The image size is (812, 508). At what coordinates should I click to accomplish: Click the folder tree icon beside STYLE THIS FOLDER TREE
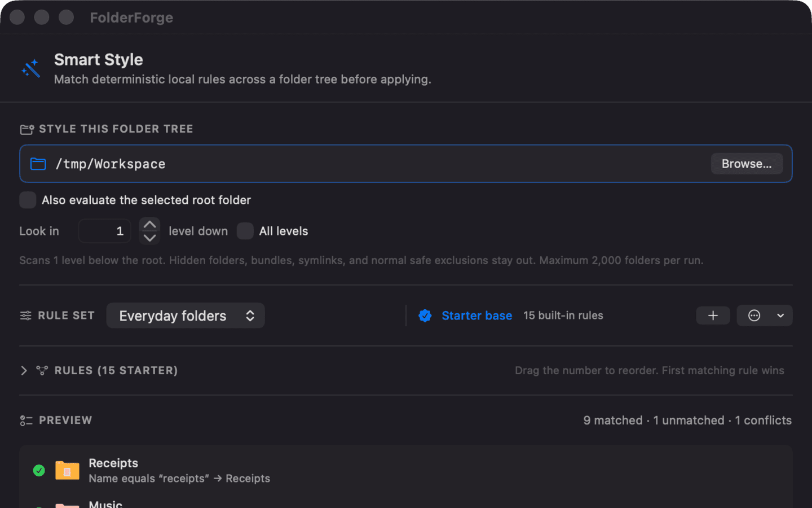[x=27, y=129]
